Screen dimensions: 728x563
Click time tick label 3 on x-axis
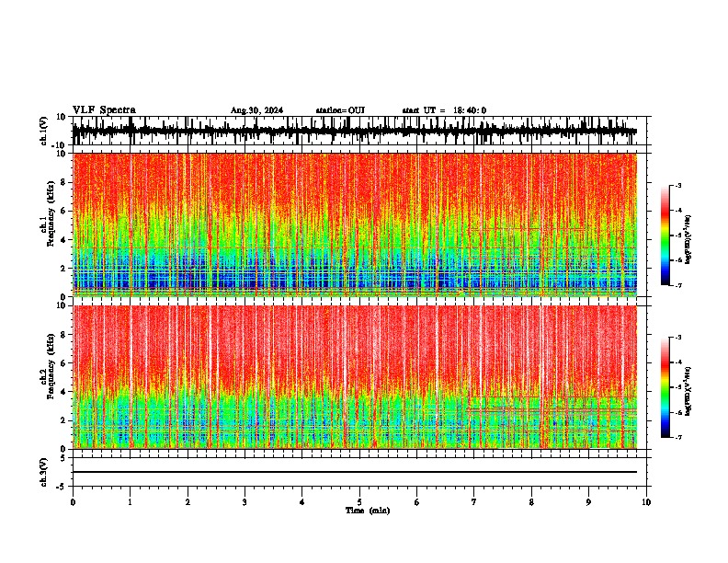[x=245, y=502]
